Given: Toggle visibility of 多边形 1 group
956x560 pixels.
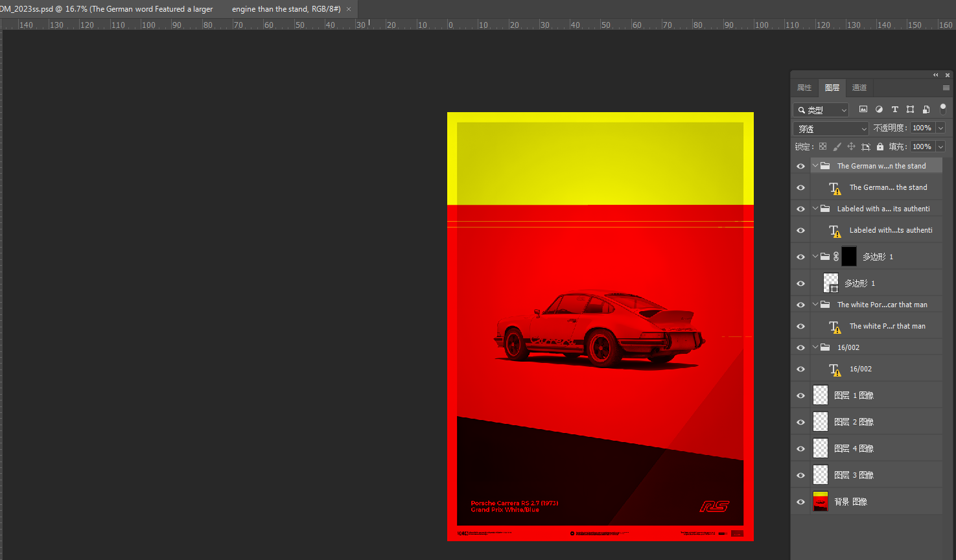Looking at the screenshot, I should pos(800,257).
